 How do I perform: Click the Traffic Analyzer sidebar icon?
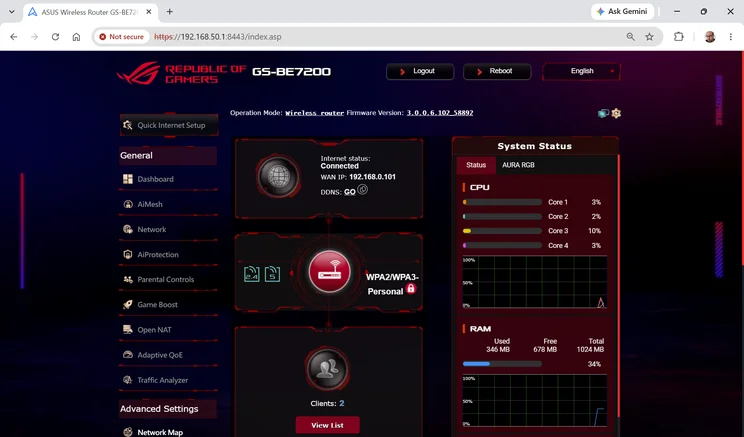coord(128,380)
